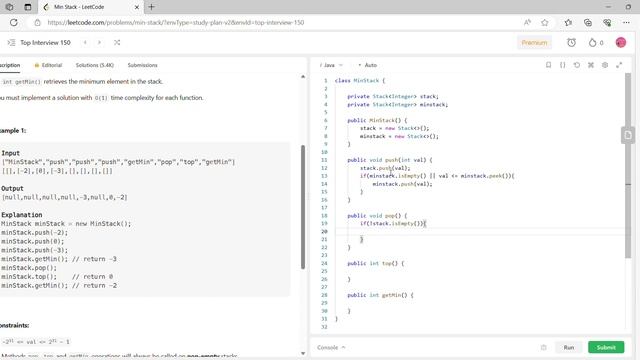Screen dimensions: 640x360
Task: Click the Top Interview 150 study plan link
Action: point(45,42)
